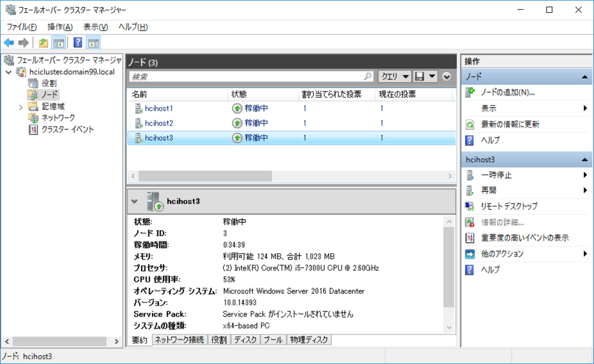
Task: Toggle the action pane toolbar icon
Action: pyautogui.click(x=93, y=43)
